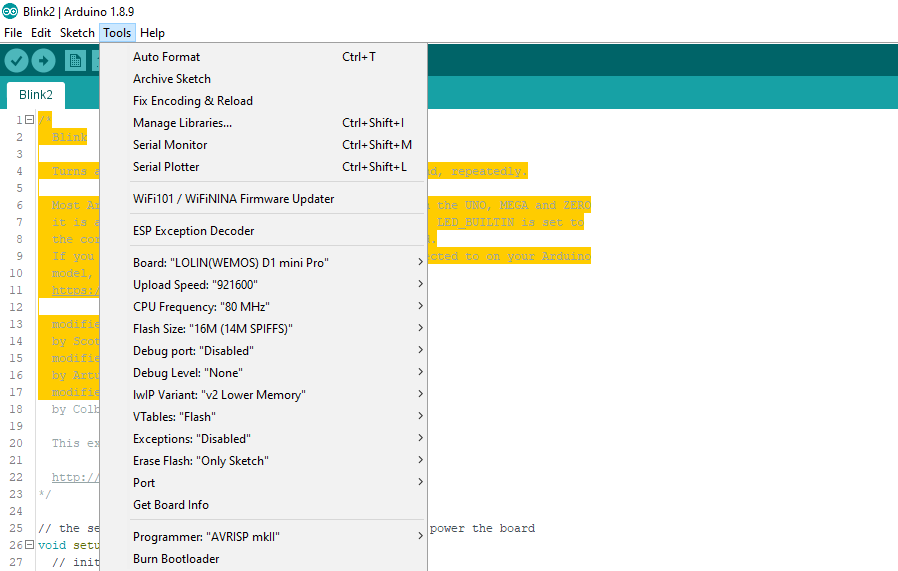Viewport: 898px width, 571px height.
Task: Choose Archive Sketch menu entry
Action: (263, 78)
